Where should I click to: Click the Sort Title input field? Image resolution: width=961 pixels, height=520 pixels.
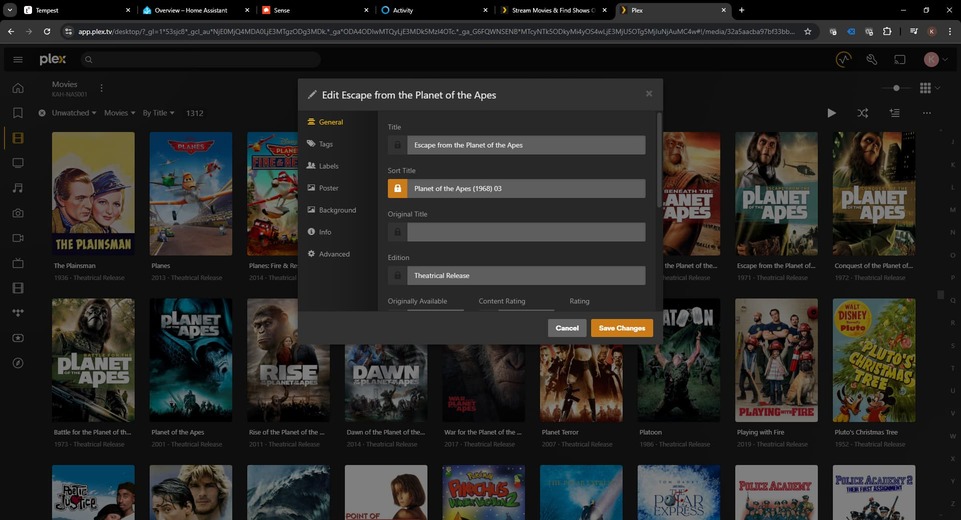526,188
